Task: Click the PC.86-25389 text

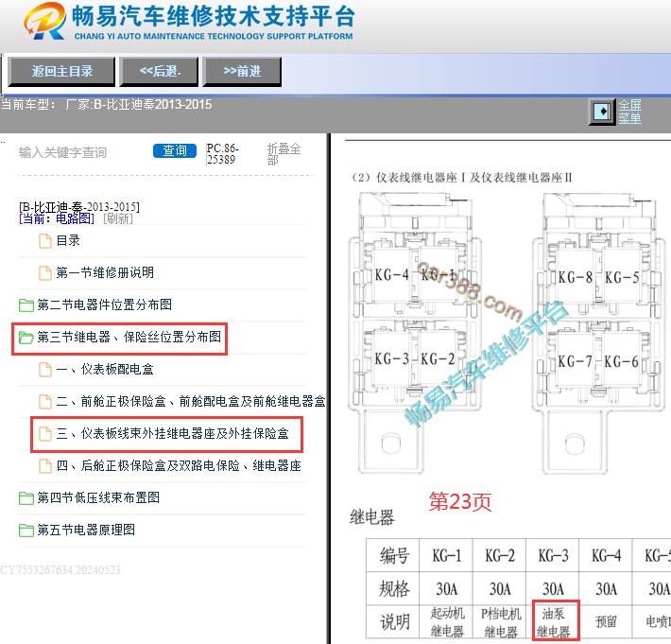Action: point(222,154)
